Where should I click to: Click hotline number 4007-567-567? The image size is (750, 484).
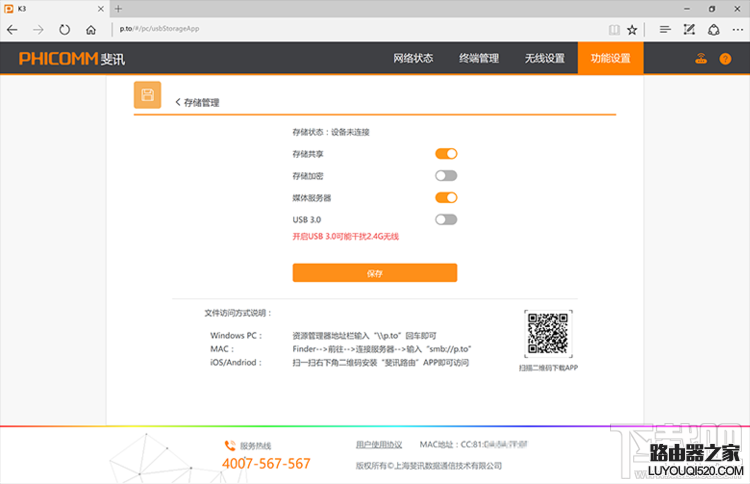coord(266,463)
